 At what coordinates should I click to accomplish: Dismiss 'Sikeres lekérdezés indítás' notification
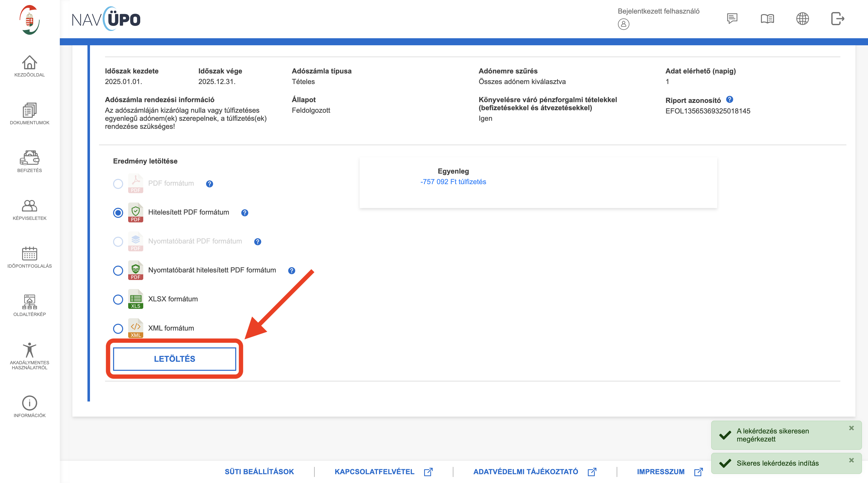pos(851,460)
